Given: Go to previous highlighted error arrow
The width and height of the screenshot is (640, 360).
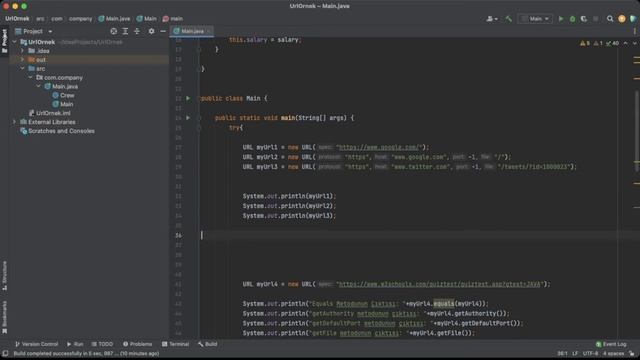Looking at the screenshot, I should click(625, 43).
